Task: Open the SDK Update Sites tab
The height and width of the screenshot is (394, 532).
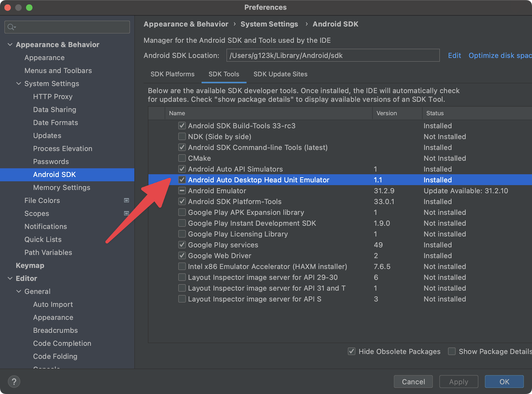Action: pyautogui.click(x=280, y=74)
